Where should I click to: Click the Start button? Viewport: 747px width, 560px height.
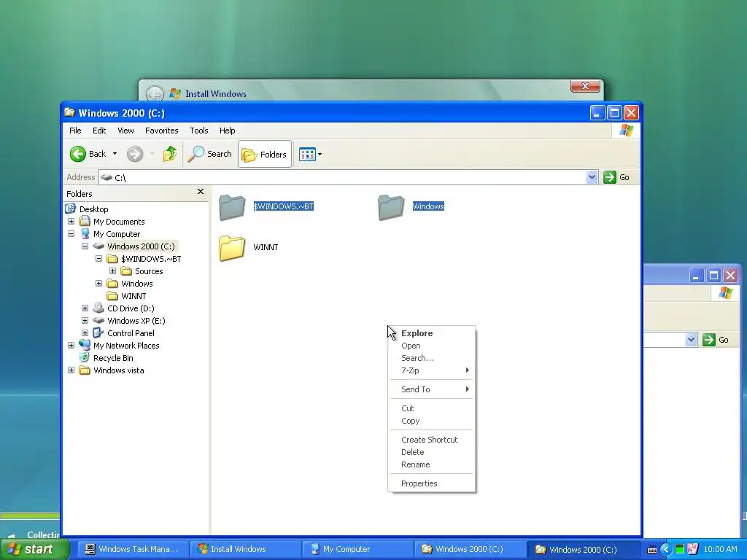34,550
